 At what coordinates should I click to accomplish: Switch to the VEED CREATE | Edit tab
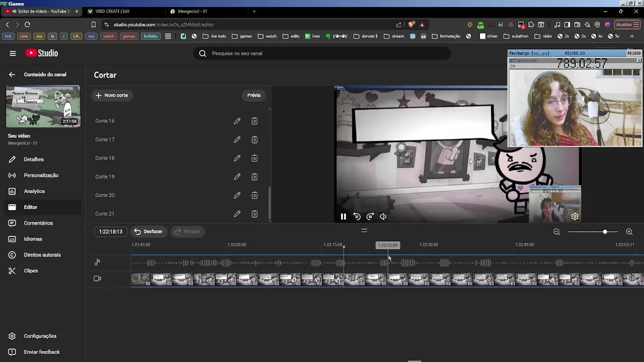pos(112,11)
